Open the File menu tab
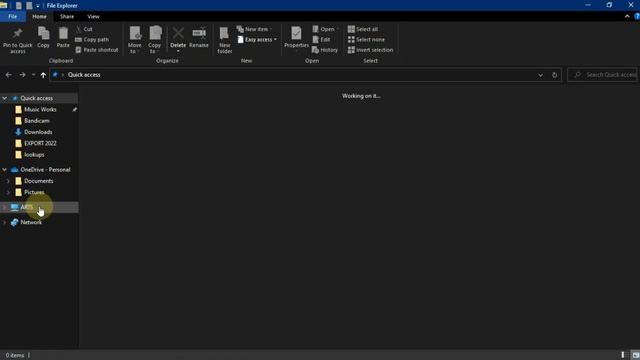 point(13,16)
